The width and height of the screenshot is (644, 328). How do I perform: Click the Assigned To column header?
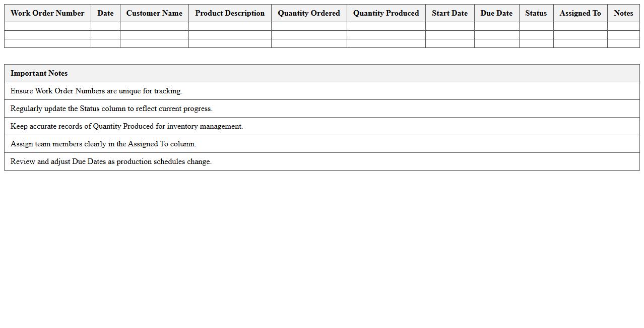(580, 13)
